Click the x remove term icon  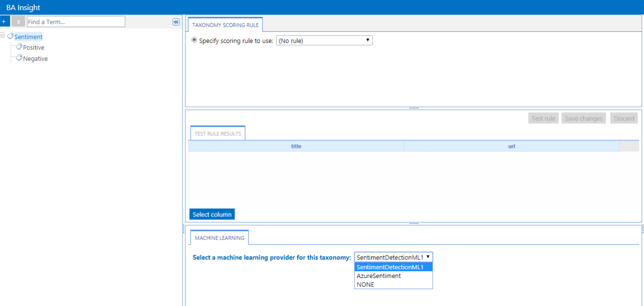click(x=18, y=22)
